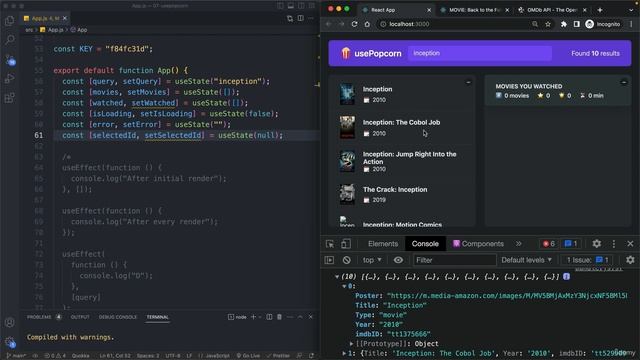
Task: Click the blue message count badge
Action: 571,244
